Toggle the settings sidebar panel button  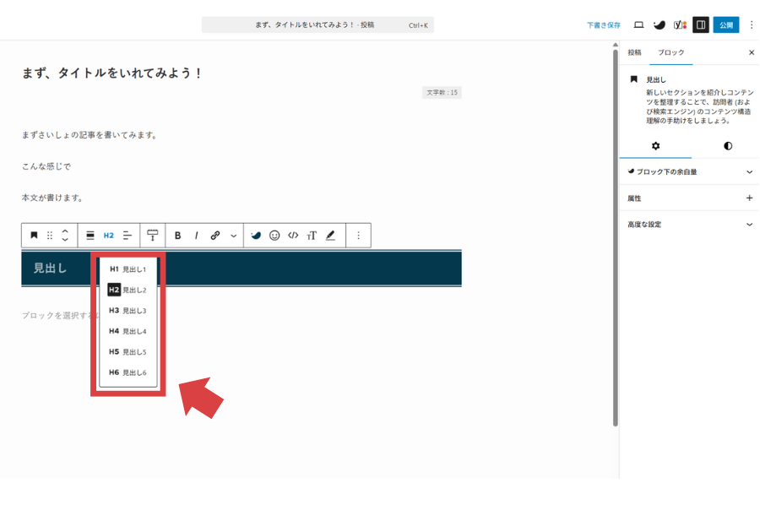700,25
